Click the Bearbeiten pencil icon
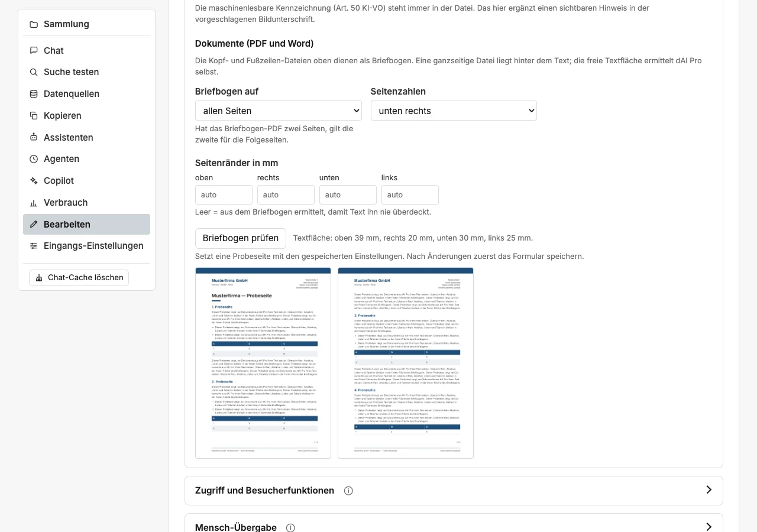This screenshot has height=532, width=757. pos(34,225)
